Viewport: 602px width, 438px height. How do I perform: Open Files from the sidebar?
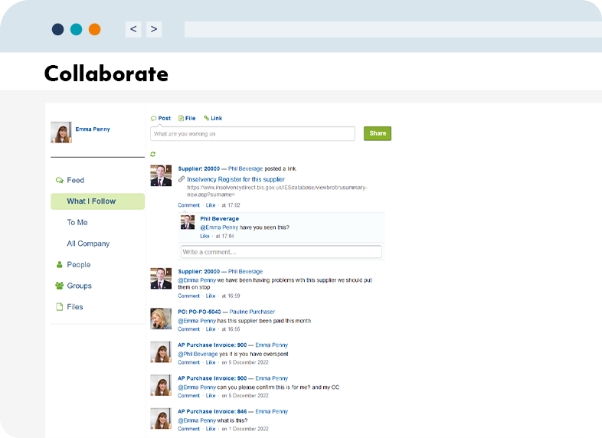tap(75, 306)
